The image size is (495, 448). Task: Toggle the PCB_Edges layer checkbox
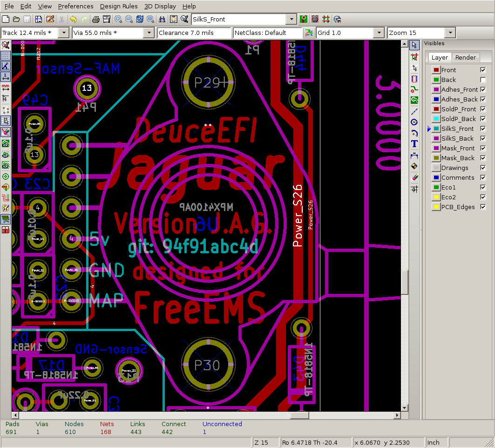483,207
